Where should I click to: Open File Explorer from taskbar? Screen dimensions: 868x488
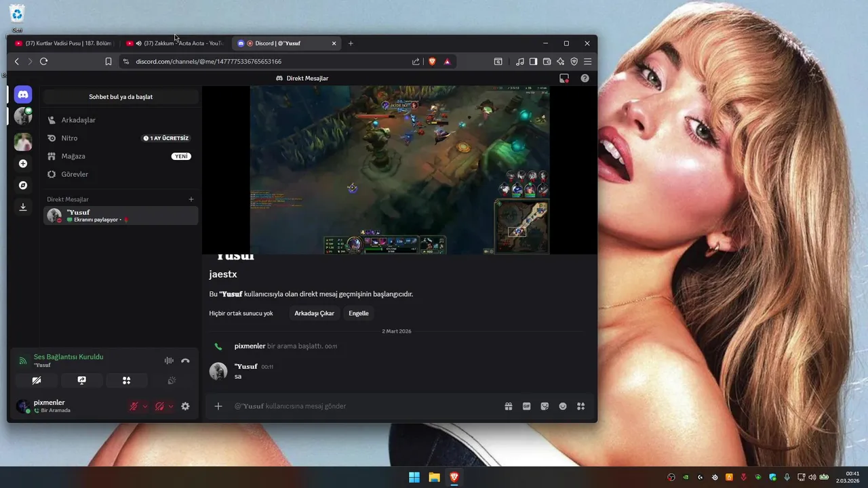(434, 477)
